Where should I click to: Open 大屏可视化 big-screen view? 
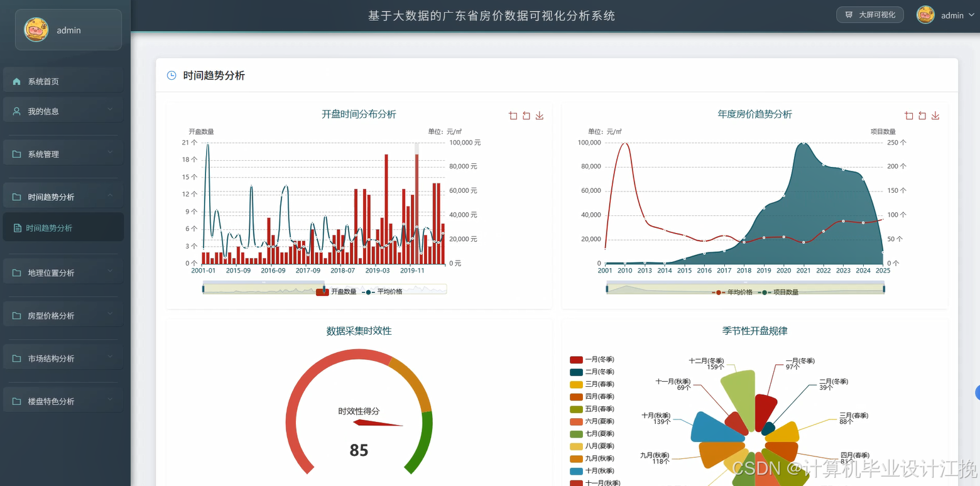pos(870,14)
